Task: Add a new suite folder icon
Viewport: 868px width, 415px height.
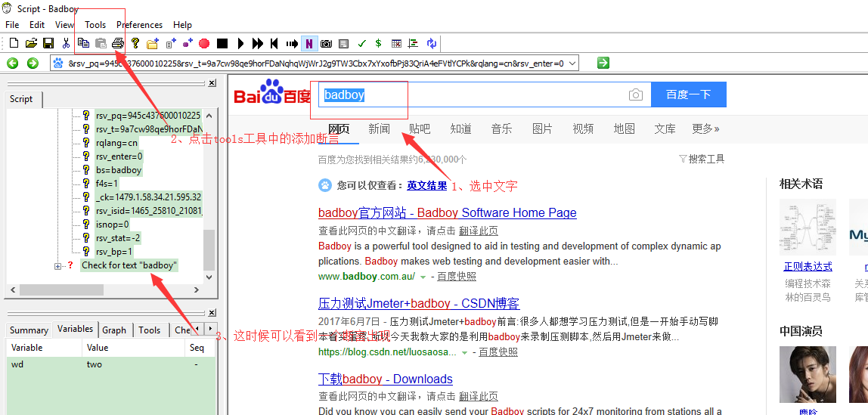Action: 152,43
